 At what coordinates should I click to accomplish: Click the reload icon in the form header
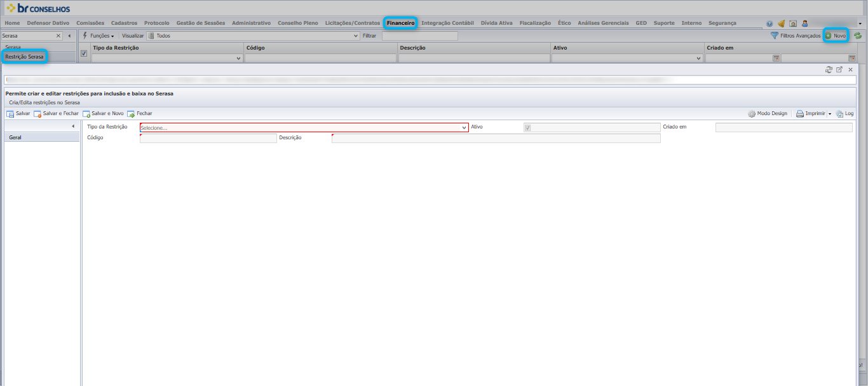pyautogui.click(x=828, y=69)
